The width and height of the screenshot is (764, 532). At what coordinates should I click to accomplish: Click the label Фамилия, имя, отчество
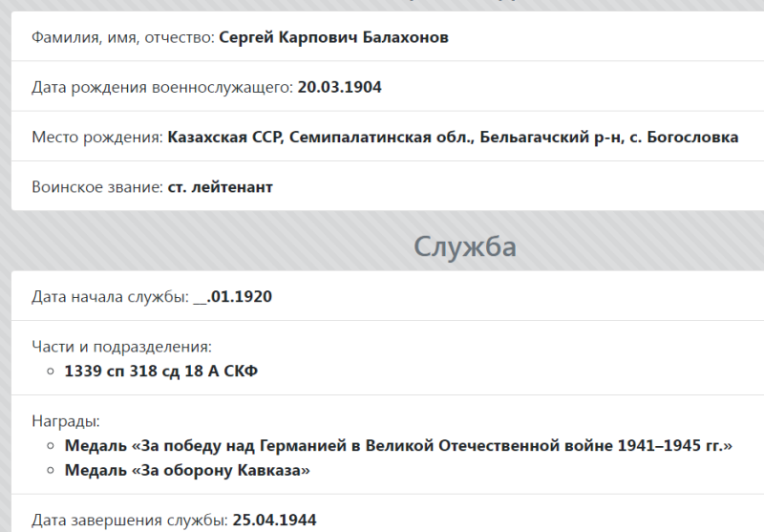tap(123, 37)
